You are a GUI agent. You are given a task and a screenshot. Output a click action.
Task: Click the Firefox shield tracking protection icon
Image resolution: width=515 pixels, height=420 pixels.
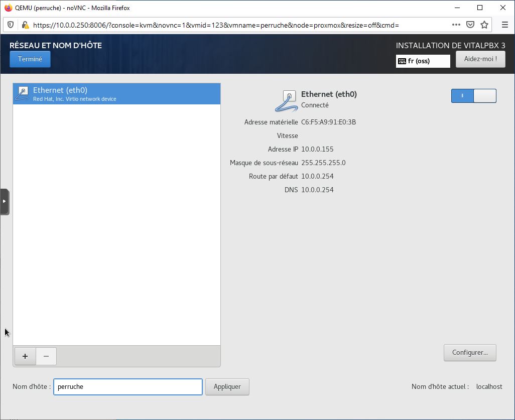(x=11, y=25)
